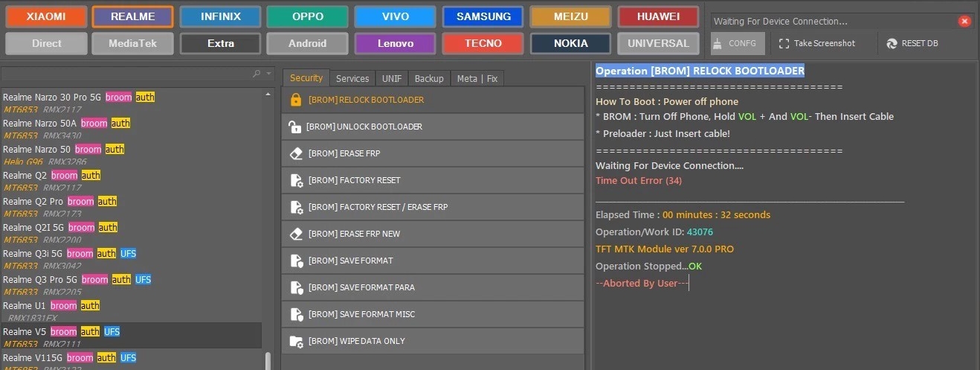Run [BROM] ERASE FRP operation

(x=433, y=153)
